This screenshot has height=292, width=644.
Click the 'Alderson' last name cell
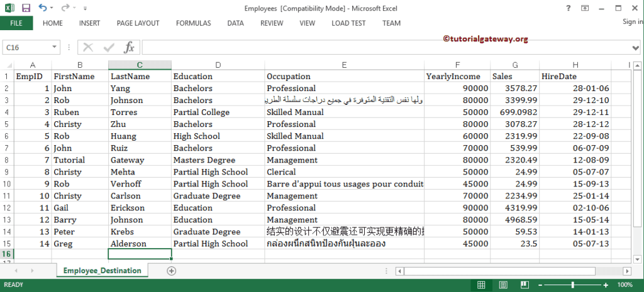(140, 244)
